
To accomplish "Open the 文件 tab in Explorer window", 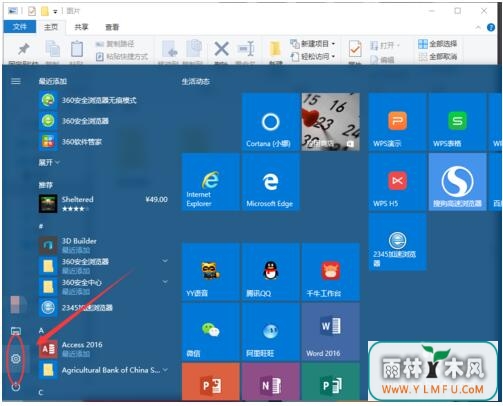I will coord(19,27).
